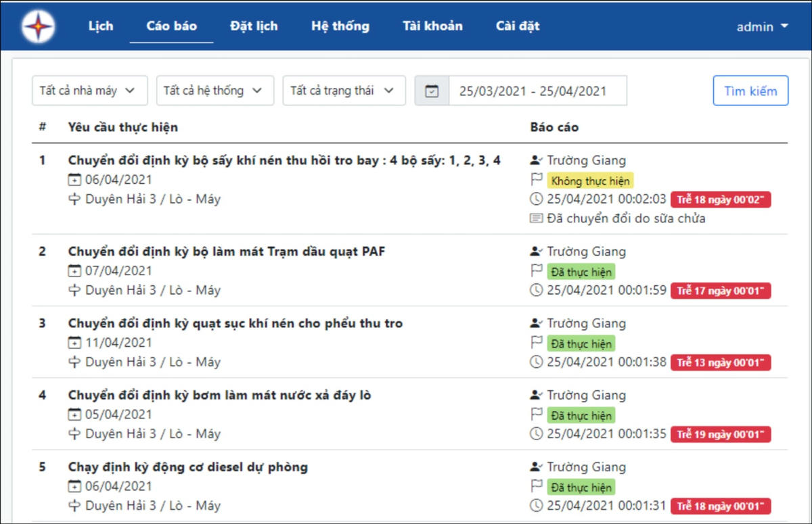Click the person icon next to Trường Giang on row 1
Screen dimensions: 812x524
point(535,160)
